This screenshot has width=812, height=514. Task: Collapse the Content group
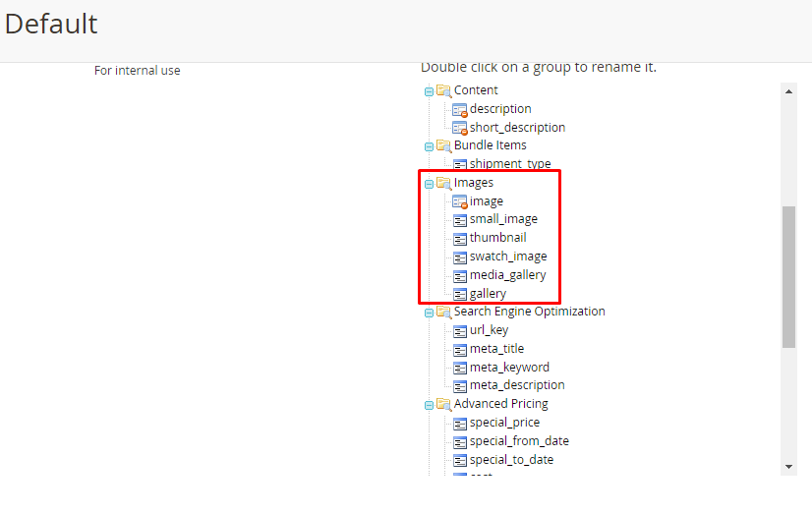[x=429, y=91]
